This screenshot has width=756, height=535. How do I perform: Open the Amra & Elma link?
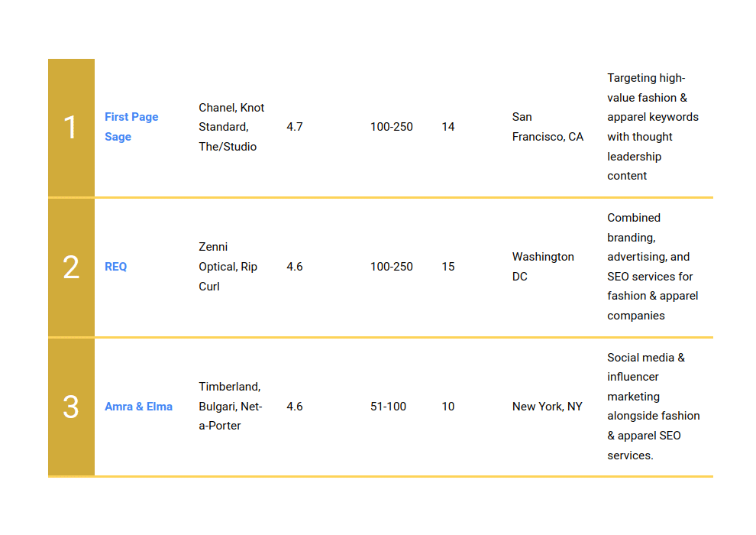(x=138, y=407)
